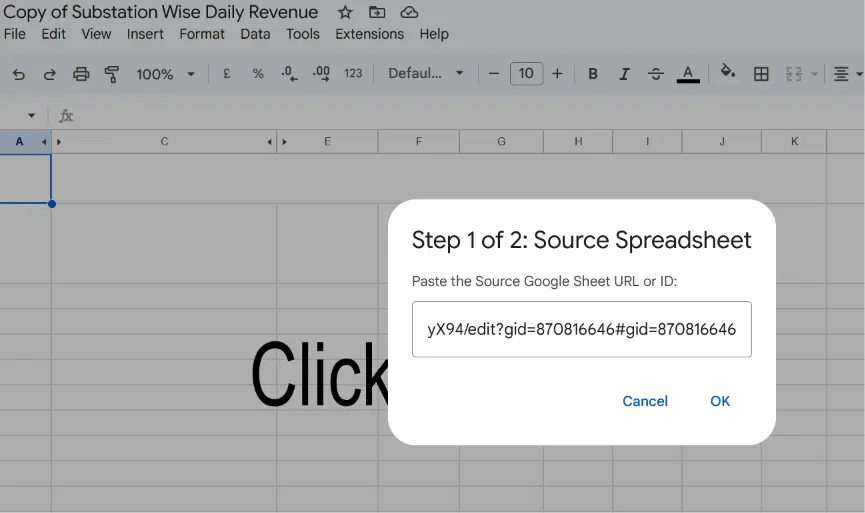Select column E header

[328, 142]
